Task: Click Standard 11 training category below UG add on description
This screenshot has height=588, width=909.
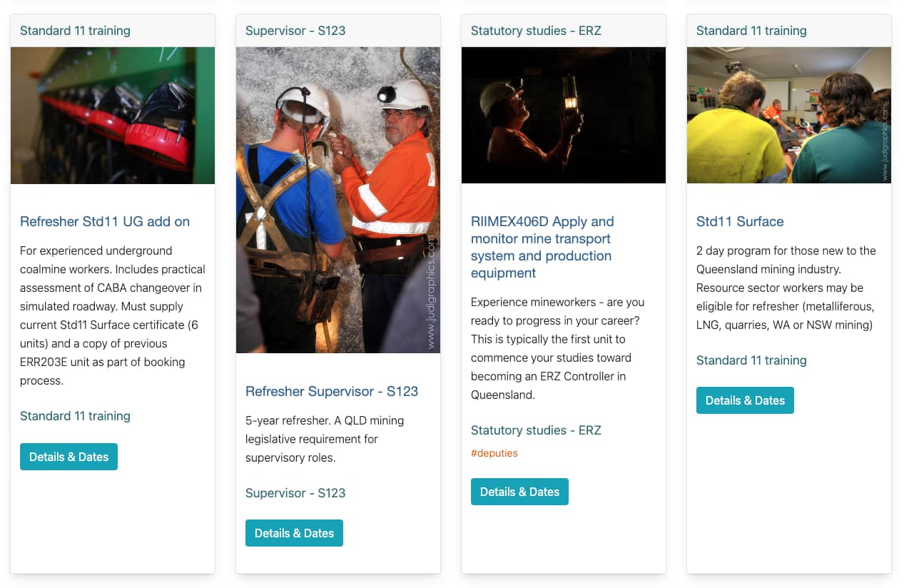Action: tap(75, 416)
